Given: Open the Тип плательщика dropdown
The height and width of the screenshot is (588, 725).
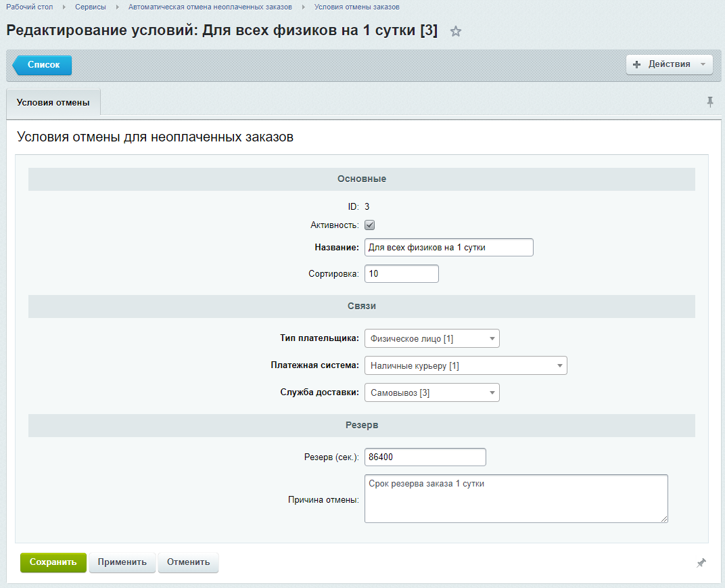Looking at the screenshot, I should click(431, 338).
